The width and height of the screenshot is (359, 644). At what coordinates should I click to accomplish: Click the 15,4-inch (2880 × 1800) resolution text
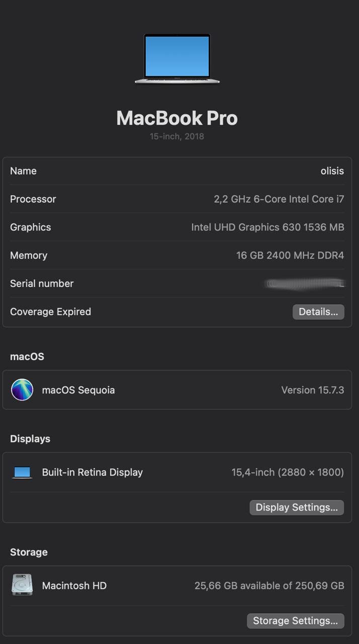click(288, 472)
